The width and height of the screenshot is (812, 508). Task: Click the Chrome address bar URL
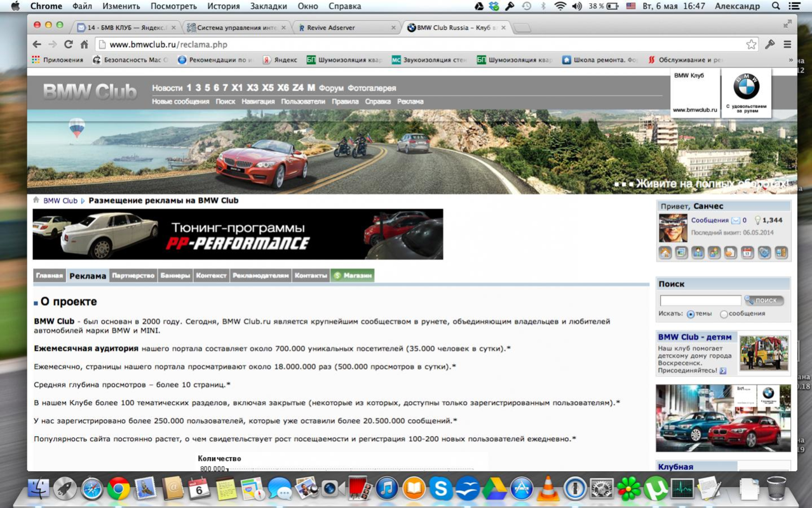pyautogui.click(x=168, y=45)
